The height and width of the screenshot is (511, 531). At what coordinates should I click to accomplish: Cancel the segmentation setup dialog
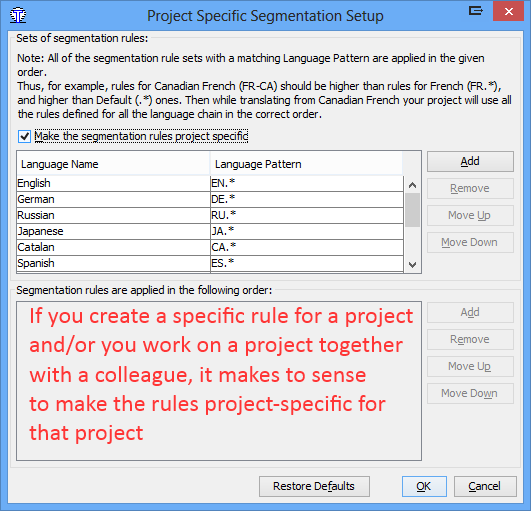(485, 486)
